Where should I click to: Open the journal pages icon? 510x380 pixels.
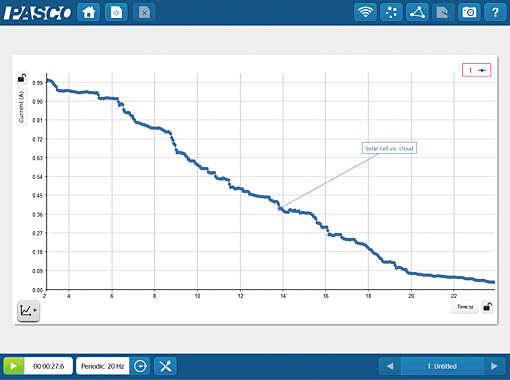coord(443,13)
